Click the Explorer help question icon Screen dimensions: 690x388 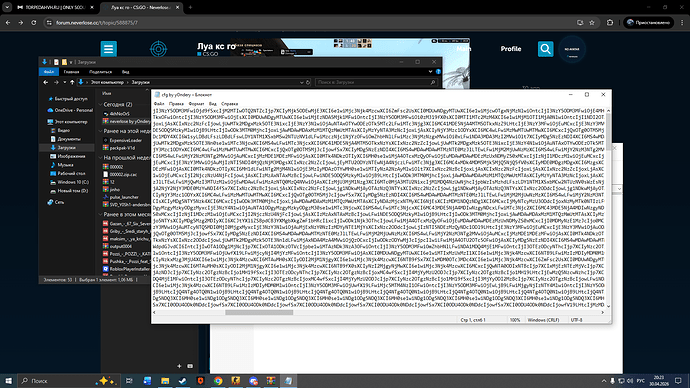pos(438,72)
